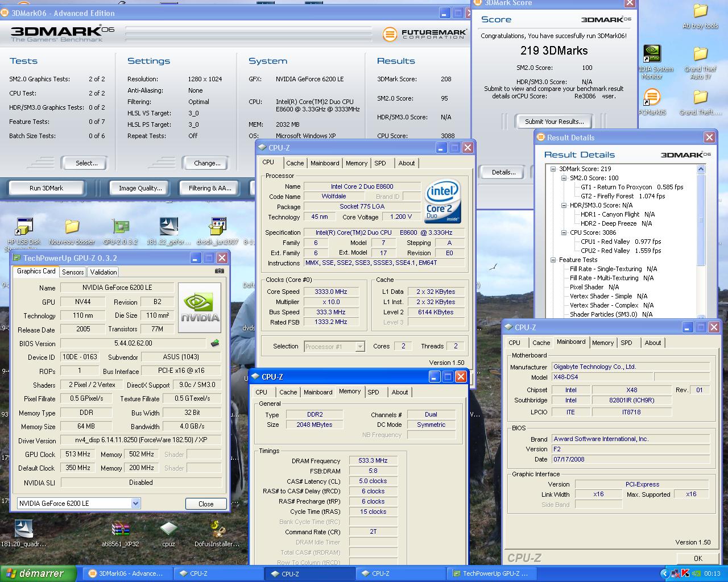Click the Run 3DMark button
Viewport: 728px width, 582px height.
point(47,188)
